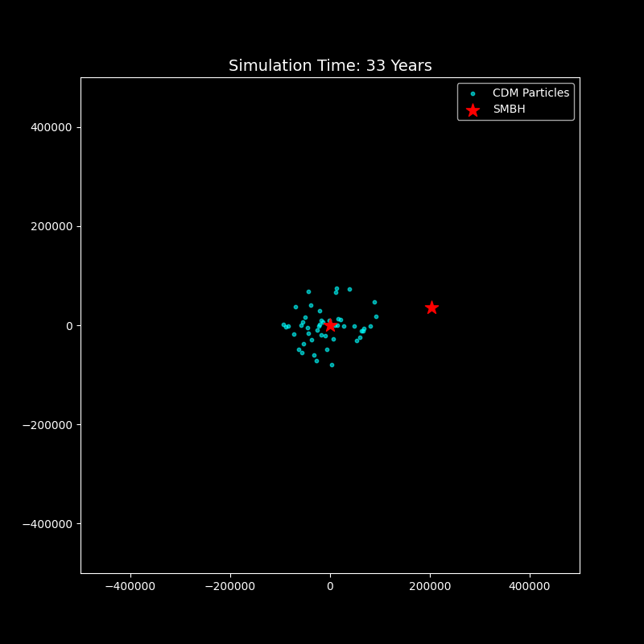Click the 0 tick label on the x-axis
The width and height of the screenshot is (644, 644).
click(x=330, y=588)
